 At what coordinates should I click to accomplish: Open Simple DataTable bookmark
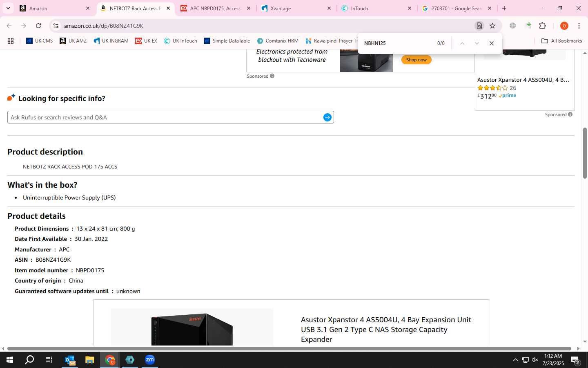227,41
